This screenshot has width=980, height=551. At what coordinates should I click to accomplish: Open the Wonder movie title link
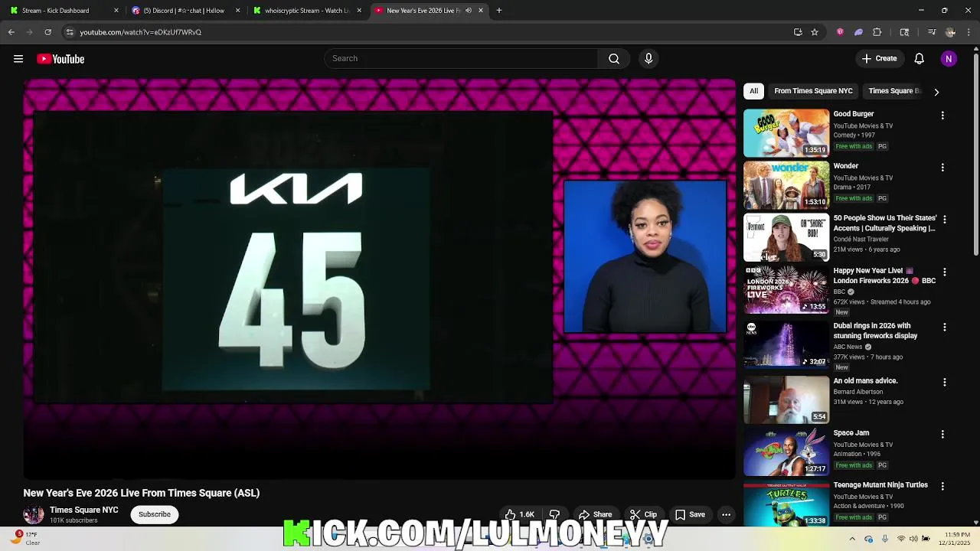click(x=846, y=166)
